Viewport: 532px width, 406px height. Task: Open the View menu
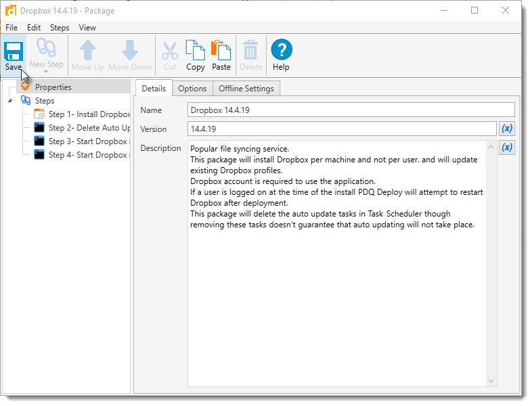(87, 28)
